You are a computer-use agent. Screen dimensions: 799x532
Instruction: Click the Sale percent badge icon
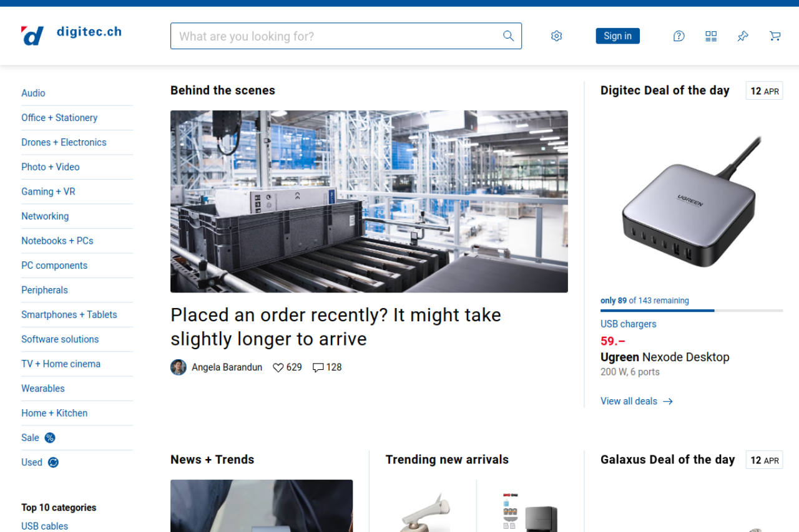pyautogui.click(x=50, y=438)
